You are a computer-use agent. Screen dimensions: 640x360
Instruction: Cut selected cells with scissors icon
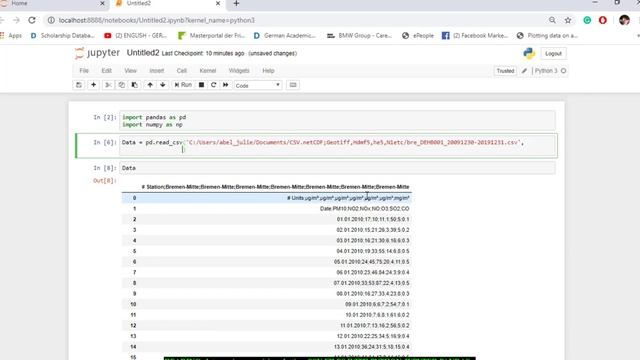108,85
